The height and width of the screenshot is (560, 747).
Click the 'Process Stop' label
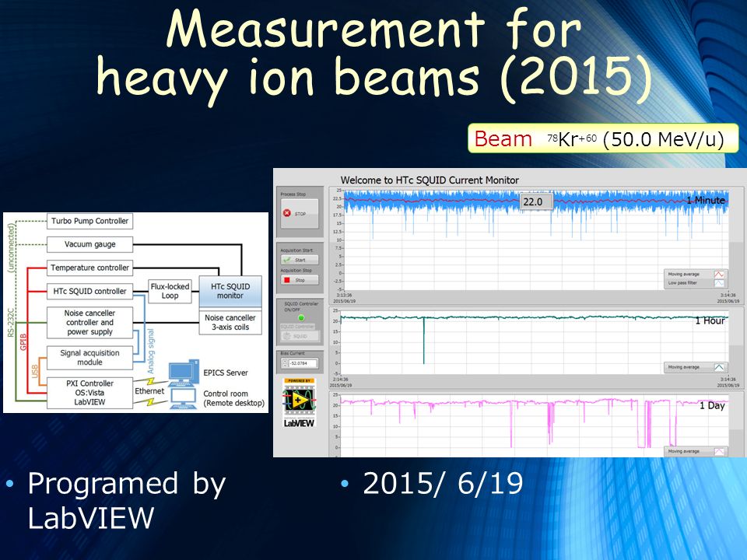pyautogui.click(x=293, y=194)
